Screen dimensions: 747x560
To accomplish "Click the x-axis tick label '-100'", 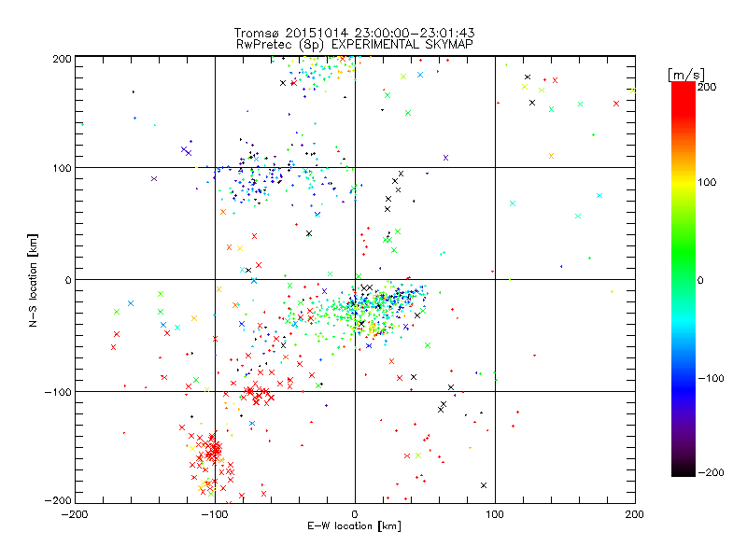I will pos(215,514).
